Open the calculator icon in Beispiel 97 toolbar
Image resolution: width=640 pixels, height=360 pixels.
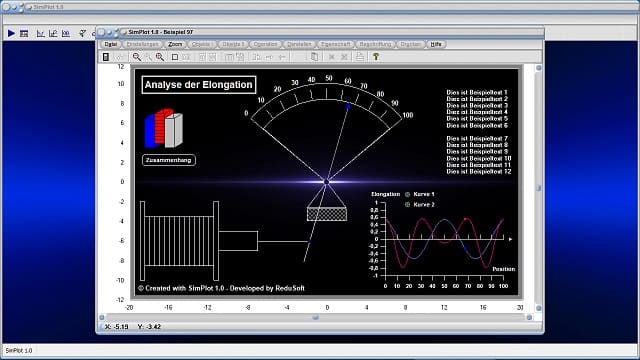106,57
